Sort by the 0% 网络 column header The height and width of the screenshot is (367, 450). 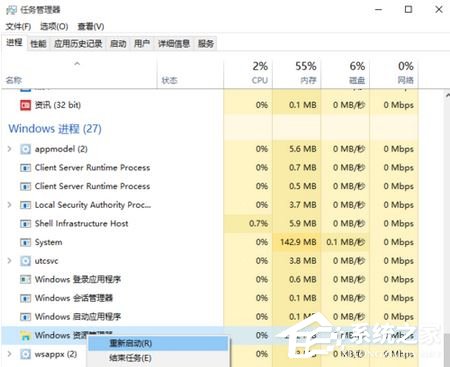pyautogui.click(x=394, y=72)
